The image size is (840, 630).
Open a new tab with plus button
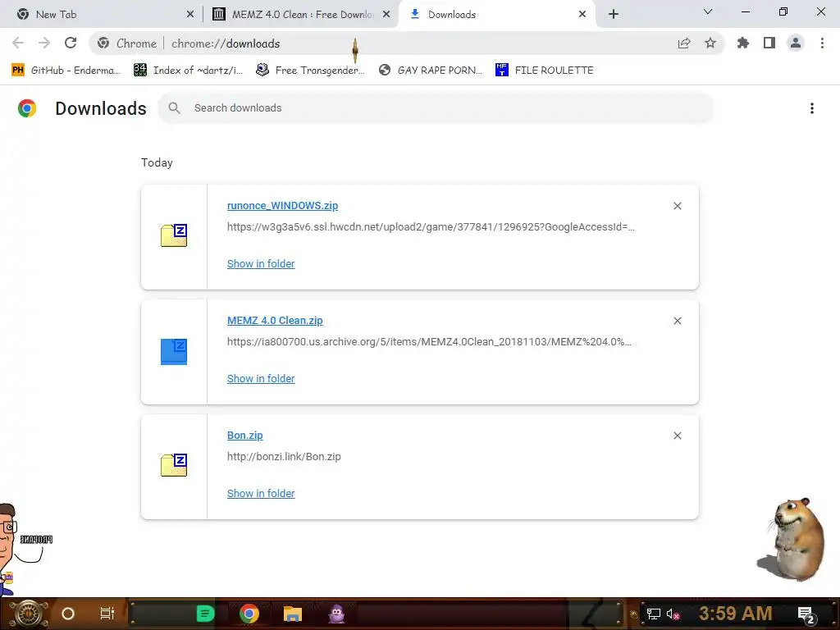tap(614, 15)
